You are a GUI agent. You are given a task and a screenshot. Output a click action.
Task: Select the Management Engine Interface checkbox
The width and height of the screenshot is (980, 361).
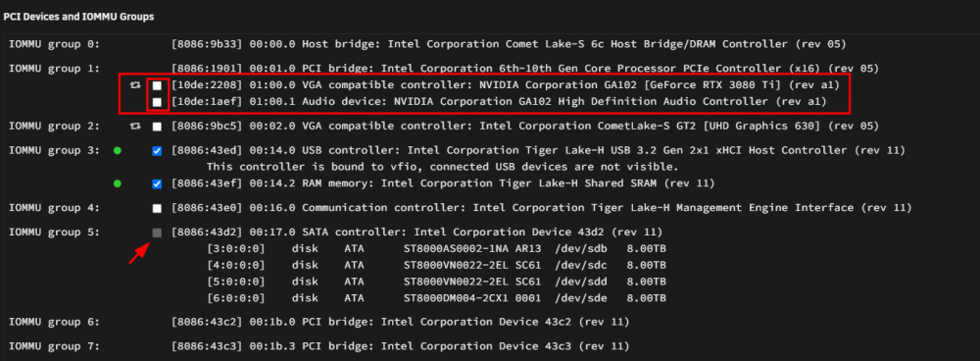click(x=157, y=208)
